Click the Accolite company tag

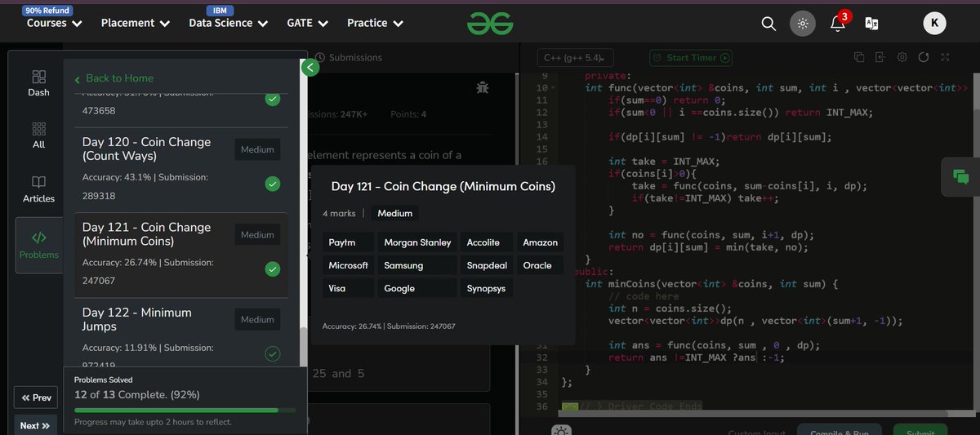(x=487, y=242)
